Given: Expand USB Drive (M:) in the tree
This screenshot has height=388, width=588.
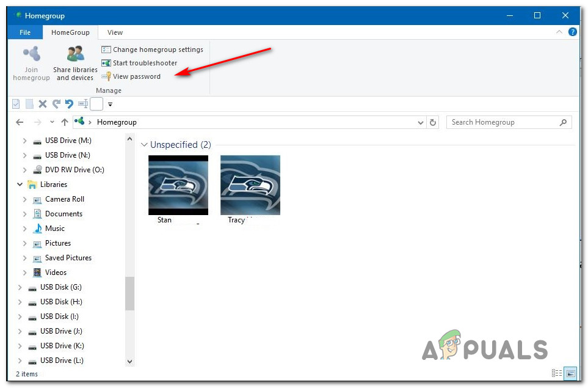Looking at the screenshot, I should (25, 141).
